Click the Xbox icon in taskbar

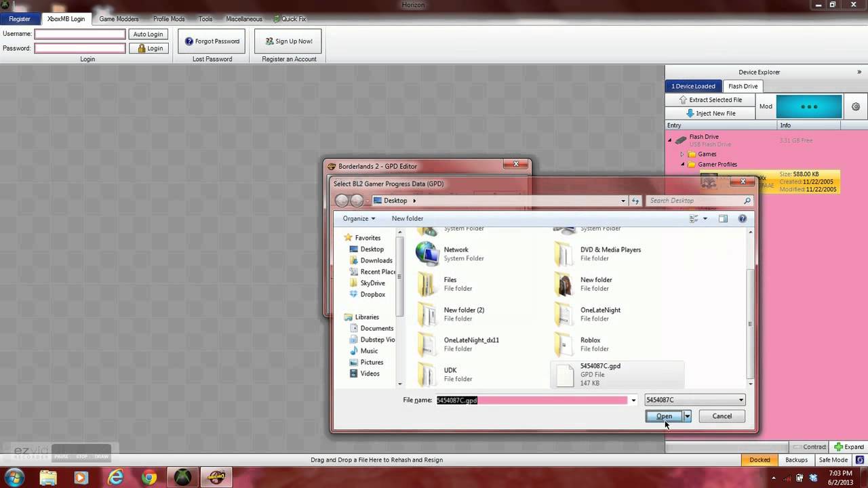(x=182, y=477)
